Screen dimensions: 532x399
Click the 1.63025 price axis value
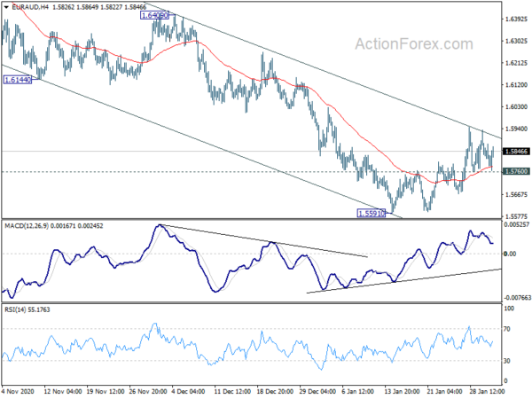click(516, 41)
